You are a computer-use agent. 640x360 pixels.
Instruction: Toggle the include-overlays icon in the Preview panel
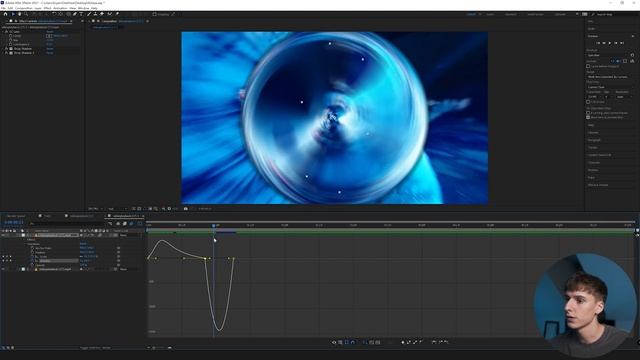[x=625, y=61]
